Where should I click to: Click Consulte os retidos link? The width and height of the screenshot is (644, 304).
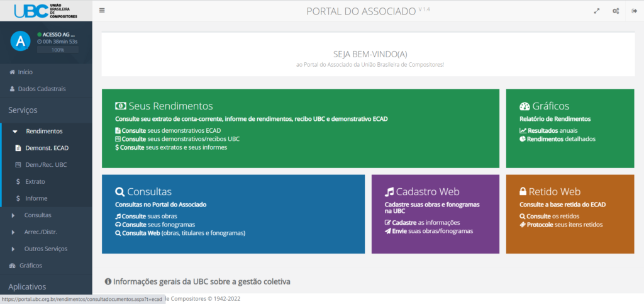point(550,216)
